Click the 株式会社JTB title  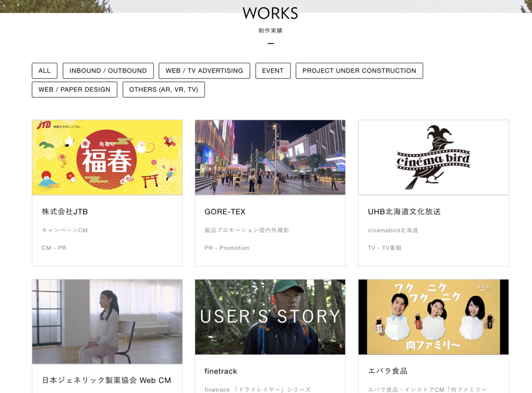tap(65, 212)
